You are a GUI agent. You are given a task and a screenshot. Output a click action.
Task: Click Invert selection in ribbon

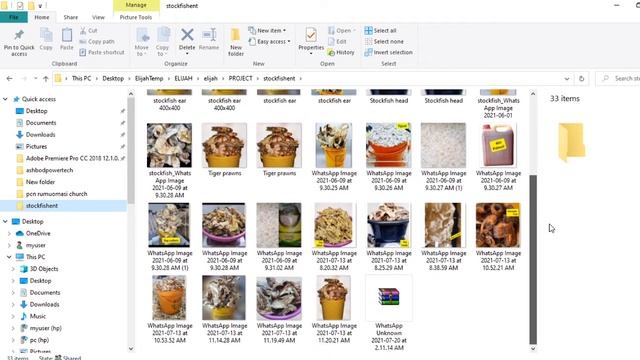(388, 52)
